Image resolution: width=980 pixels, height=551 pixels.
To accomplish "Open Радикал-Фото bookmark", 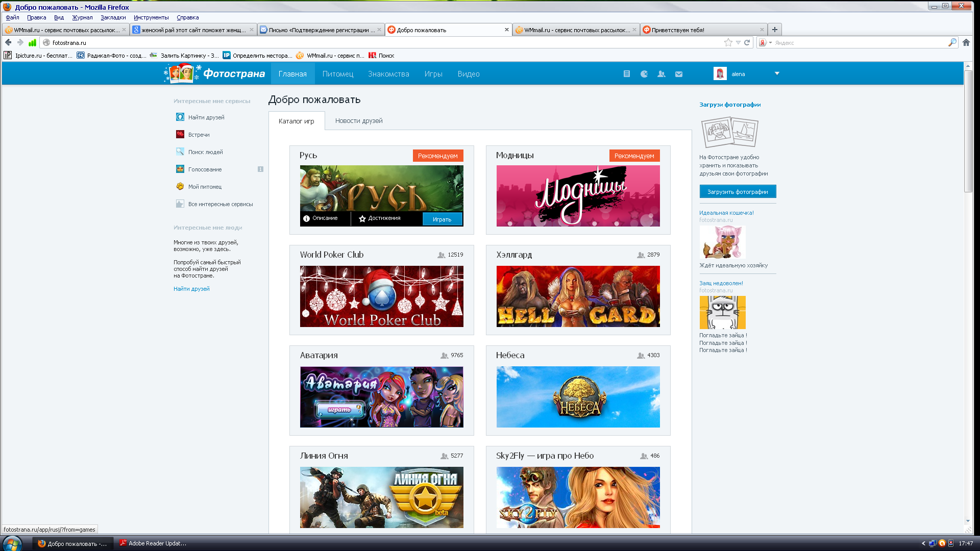I will pos(111,55).
